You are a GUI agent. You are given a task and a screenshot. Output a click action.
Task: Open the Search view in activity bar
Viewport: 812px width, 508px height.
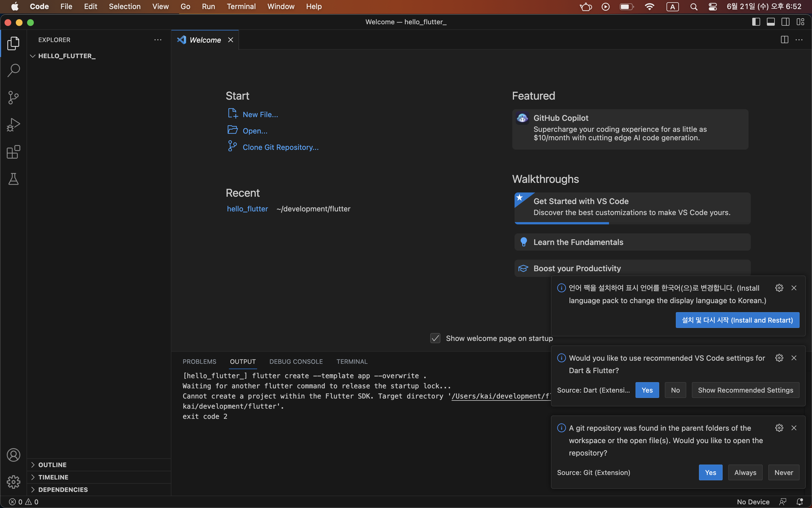[x=14, y=71]
